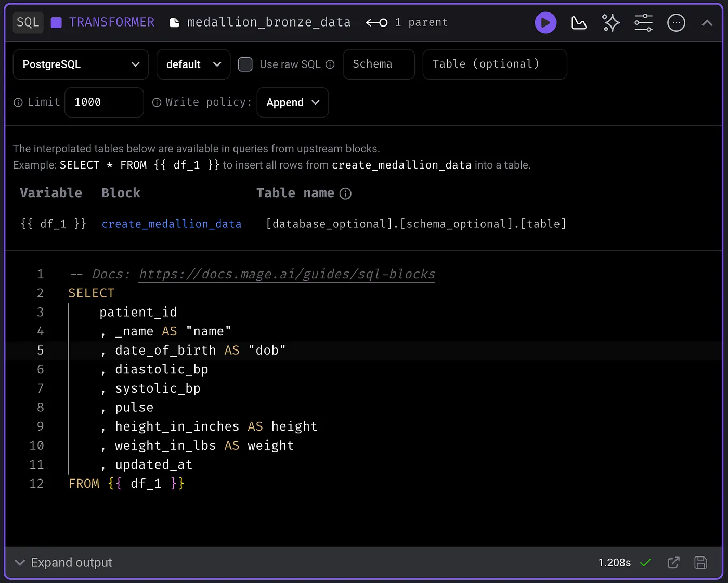Screen dimensions: 728x583
Task: Expand output section
Action: click(x=63, y=563)
